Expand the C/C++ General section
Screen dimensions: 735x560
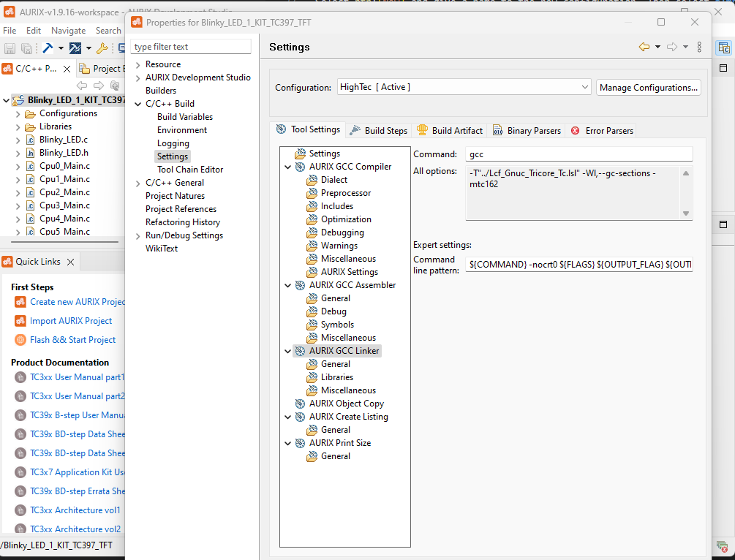(138, 183)
